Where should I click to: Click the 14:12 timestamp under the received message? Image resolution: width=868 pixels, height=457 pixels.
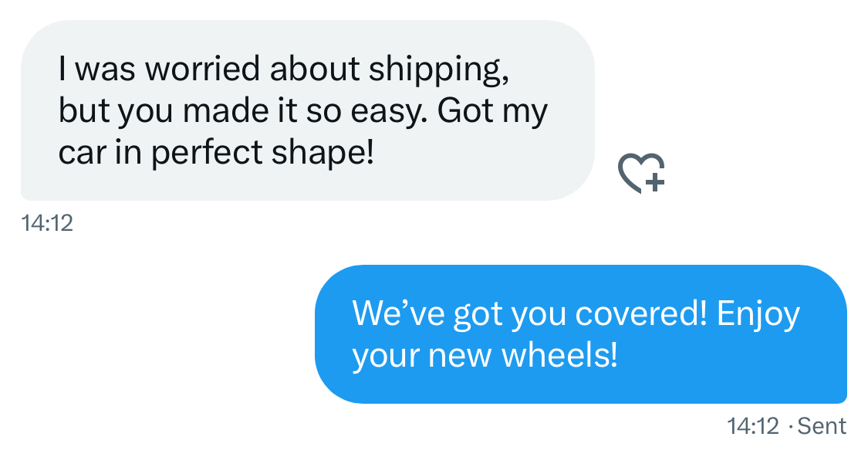point(48,223)
